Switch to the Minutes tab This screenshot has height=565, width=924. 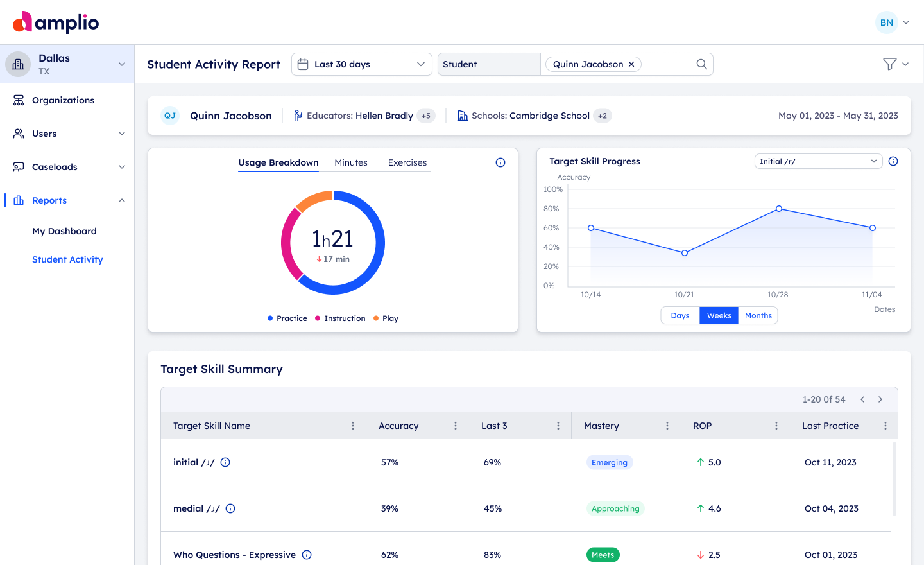(x=351, y=162)
